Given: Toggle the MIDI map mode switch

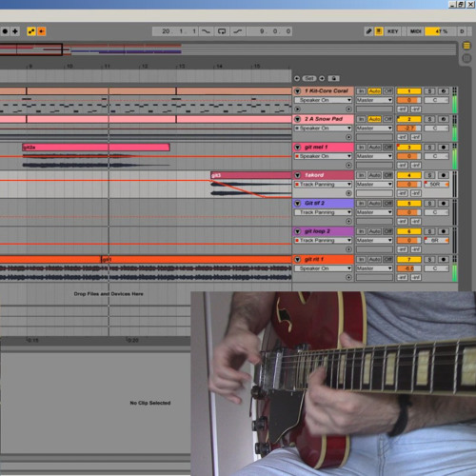Looking at the screenshot, I should pos(415,31).
